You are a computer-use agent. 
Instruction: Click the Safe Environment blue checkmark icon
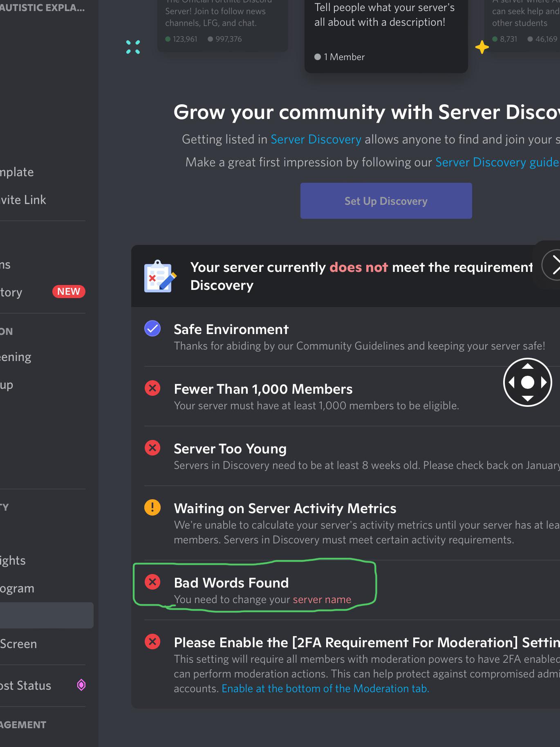pyautogui.click(x=152, y=328)
